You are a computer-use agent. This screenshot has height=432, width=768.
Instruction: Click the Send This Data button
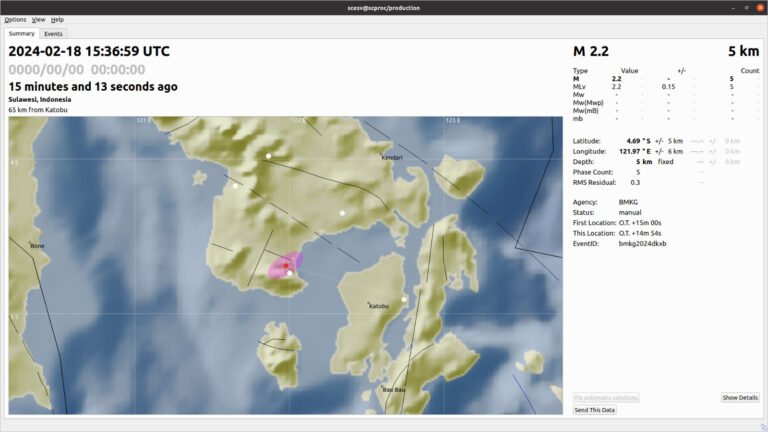coord(594,410)
